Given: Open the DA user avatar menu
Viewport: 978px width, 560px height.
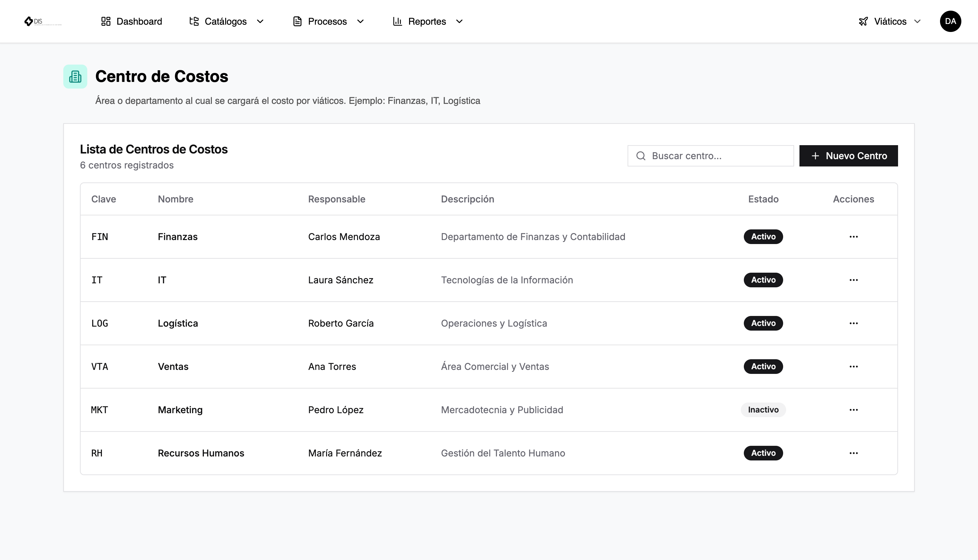Looking at the screenshot, I should [950, 21].
